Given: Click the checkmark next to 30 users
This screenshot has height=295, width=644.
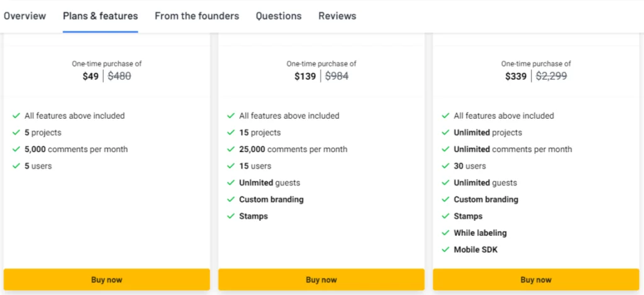Looking at the screenshot, I should [x=446, y=166].
